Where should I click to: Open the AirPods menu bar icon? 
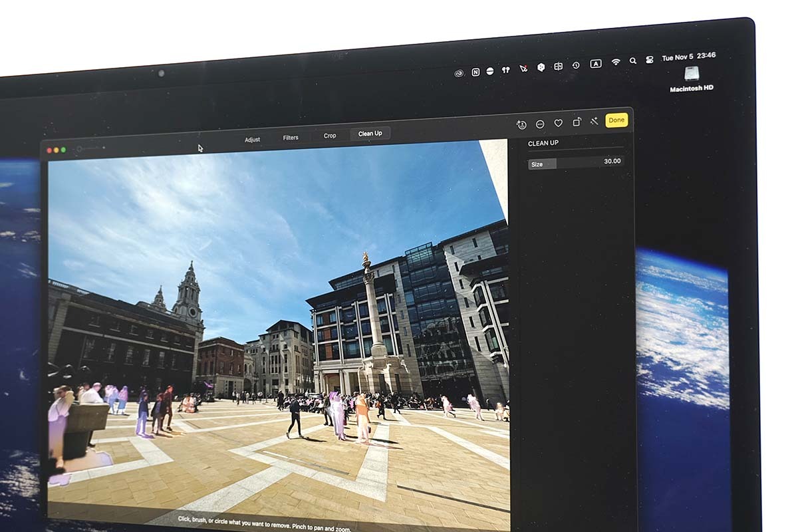click(x=506, y=70)
